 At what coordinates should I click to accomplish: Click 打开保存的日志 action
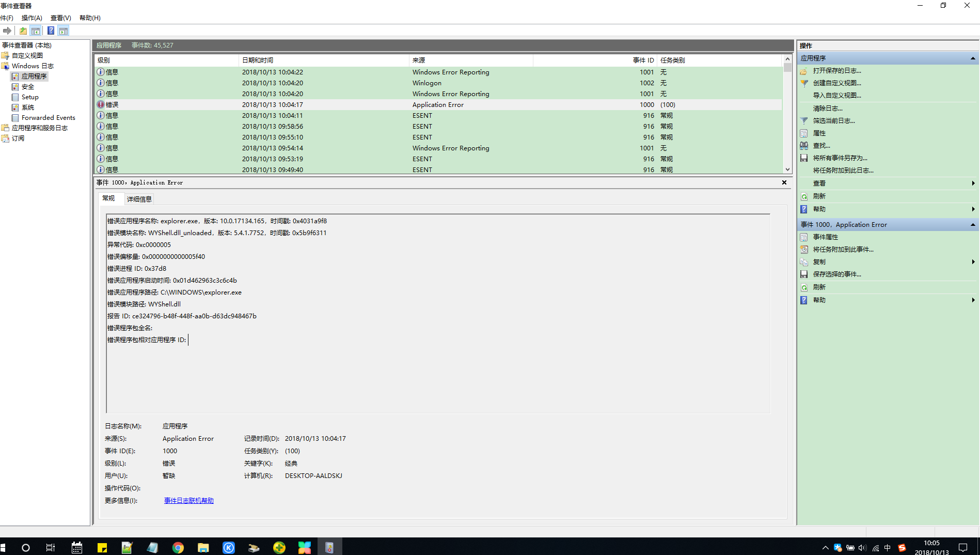click(x=837, y=71)
